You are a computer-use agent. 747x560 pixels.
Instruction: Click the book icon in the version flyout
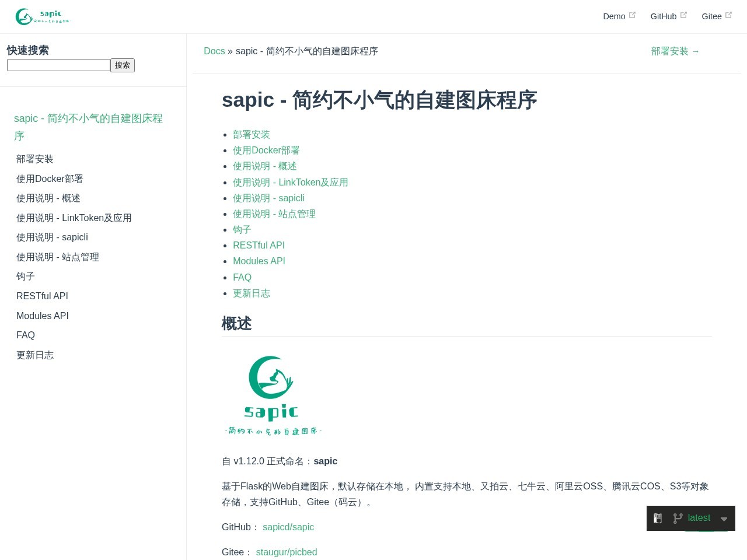658,518
